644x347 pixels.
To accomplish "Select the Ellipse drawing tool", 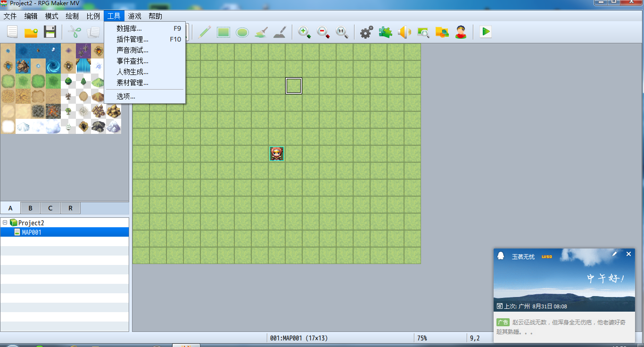I will click(x=242, y=32).
